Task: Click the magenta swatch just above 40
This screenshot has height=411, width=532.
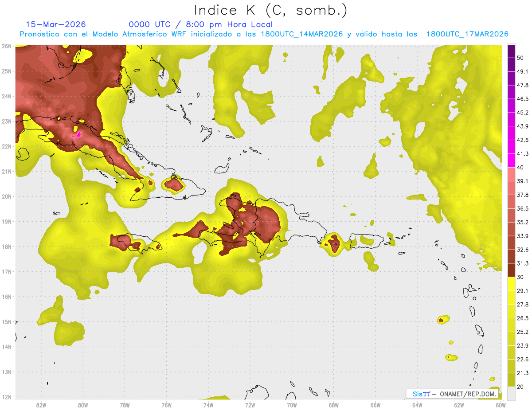Action: [x=511, y=160]
